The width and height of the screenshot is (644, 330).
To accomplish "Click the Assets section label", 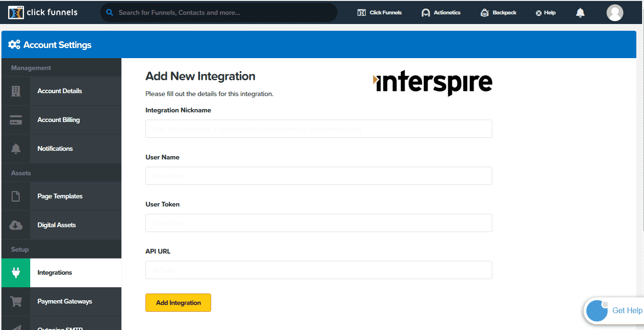I will [21, 173].
